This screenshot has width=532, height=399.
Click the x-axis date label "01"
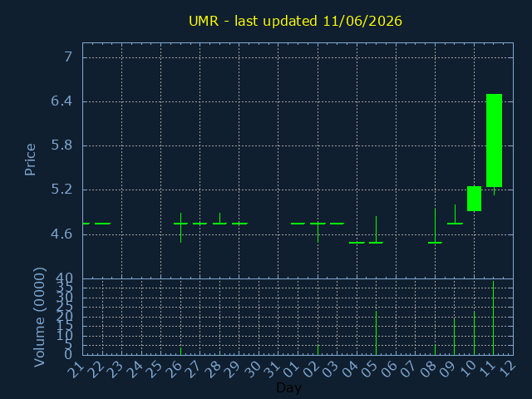pyautogui.click(x=291, y=369)
